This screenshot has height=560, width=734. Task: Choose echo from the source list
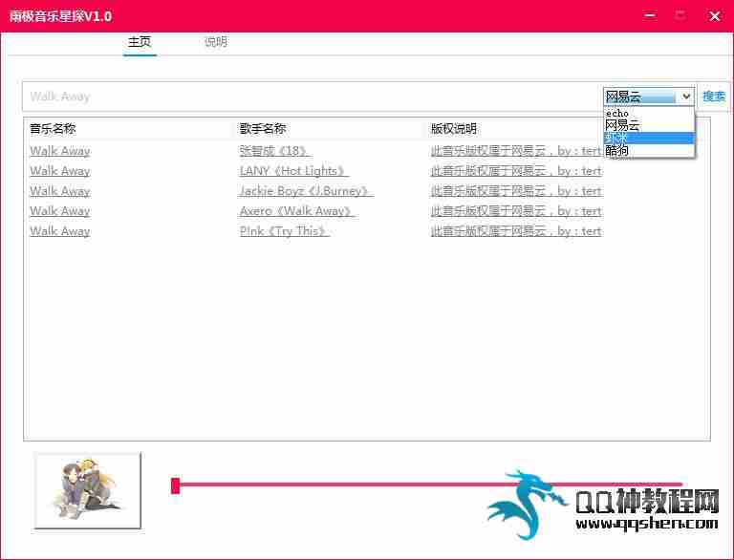[649, 114]
